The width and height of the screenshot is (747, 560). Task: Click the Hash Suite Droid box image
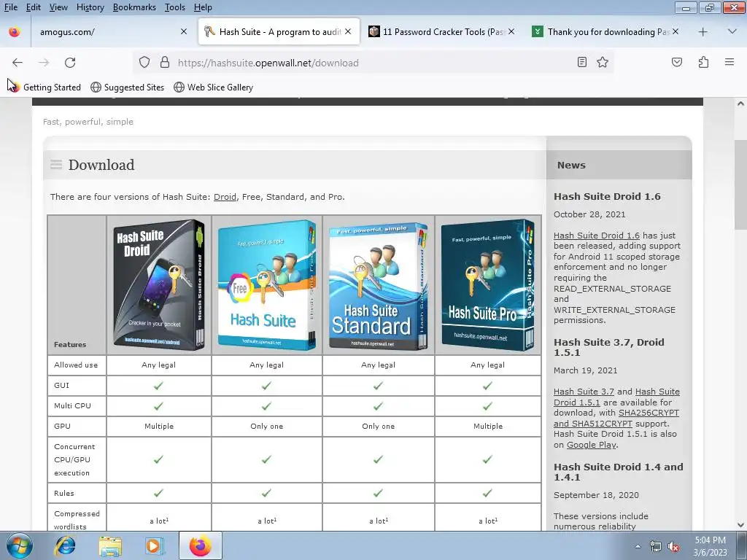pyautogui.click(x=159, y=285)
